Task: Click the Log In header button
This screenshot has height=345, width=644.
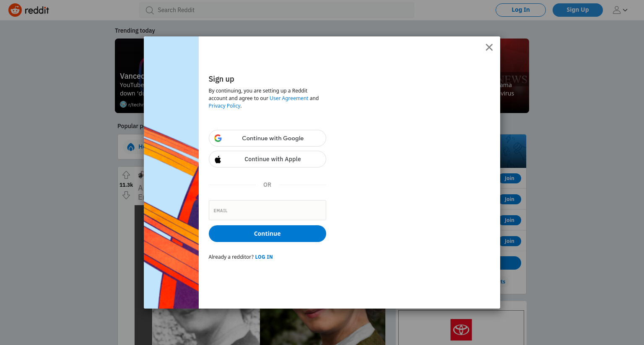Action: 521,10
